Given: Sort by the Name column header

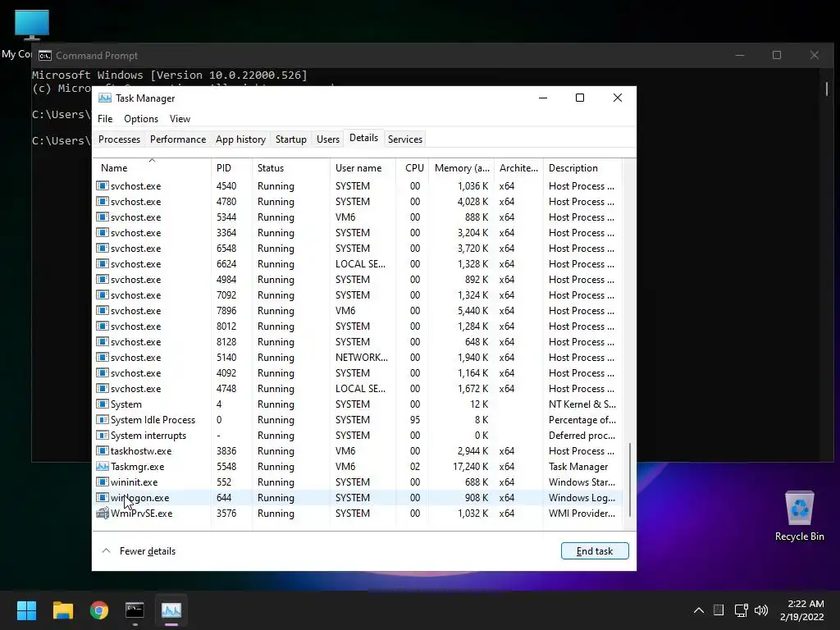Looking at the screenshot, I should point(152,167).
